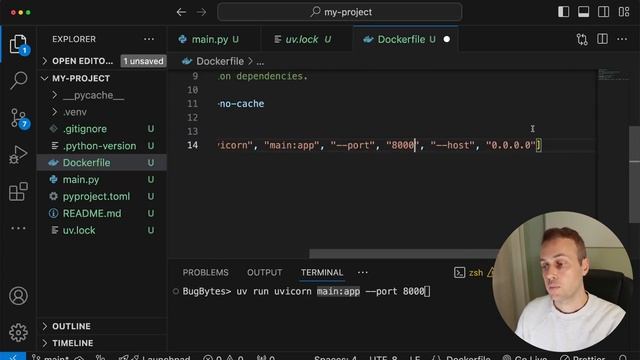Viewport: 640px width, 360px height.
Task: Close the unsaved Dockerfile tab dot
Action: coord(447,39)
